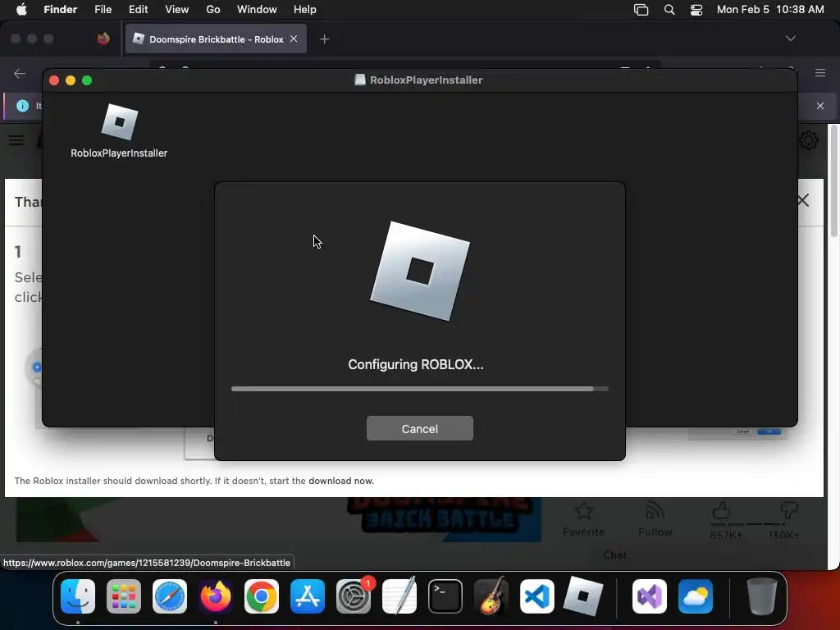840x630 pixels.
Task: Expand the browser tab list chevron
Action: [x=790, y=39]
